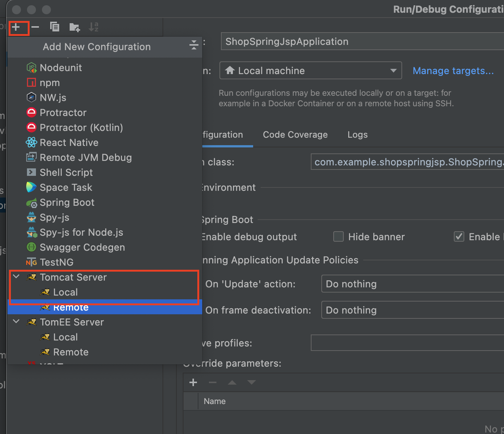Select React Native text entry
Image resolution: width=504 pixels, height=434 pixels.
click(x=69, y=143)
